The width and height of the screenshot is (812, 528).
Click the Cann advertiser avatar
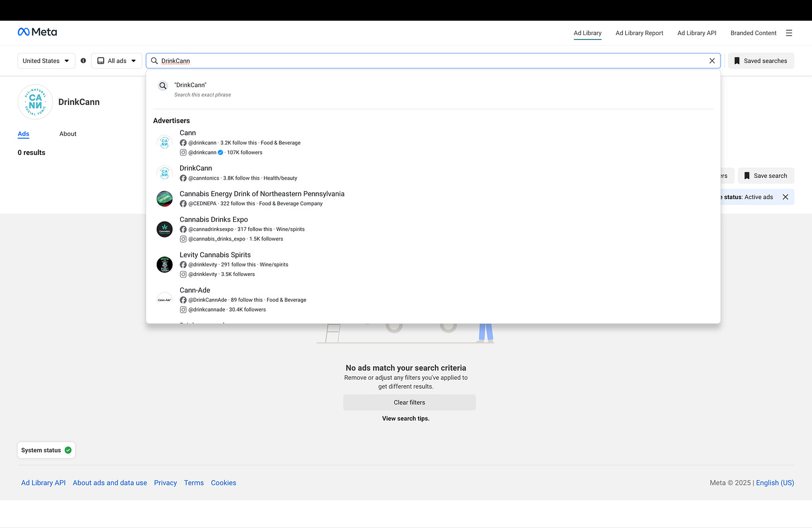tap(165, 143)
